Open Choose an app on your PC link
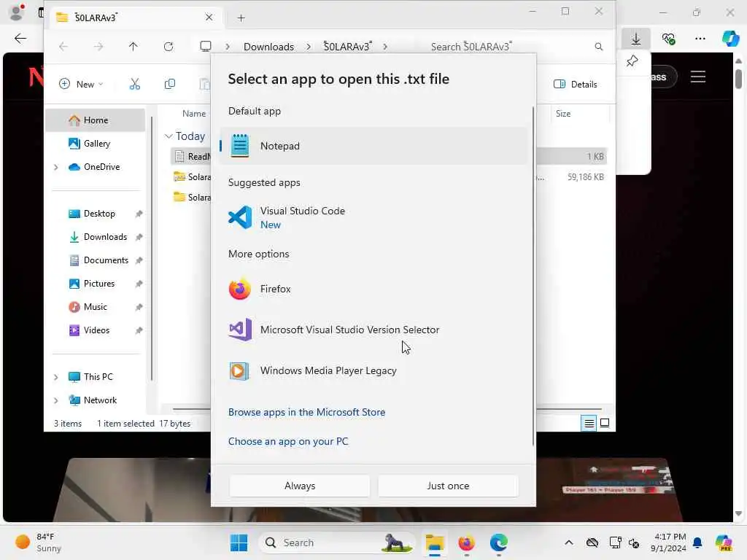The width and height of the screenshot is (747, 560). pyautogui.click(x=288, y=441)
